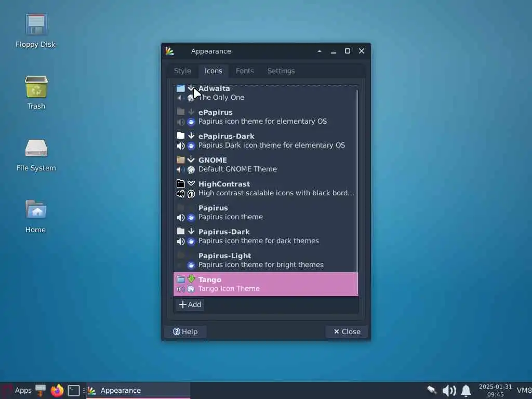Viewport: 532px width, 399px height.
Task: Switch to the Icons tab
Action: tap(214, 71)
